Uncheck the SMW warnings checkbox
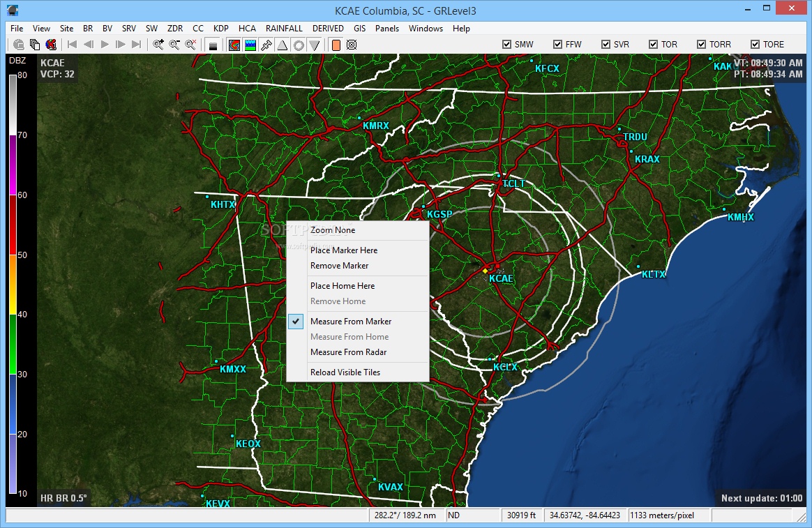Image resolution: width=812 pixels, height=528 pixels. point(507,45)
